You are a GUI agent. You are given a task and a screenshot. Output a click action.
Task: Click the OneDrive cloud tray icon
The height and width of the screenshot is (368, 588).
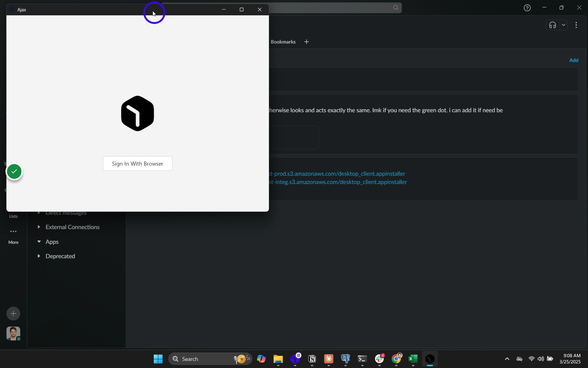[x=519, y=359]
